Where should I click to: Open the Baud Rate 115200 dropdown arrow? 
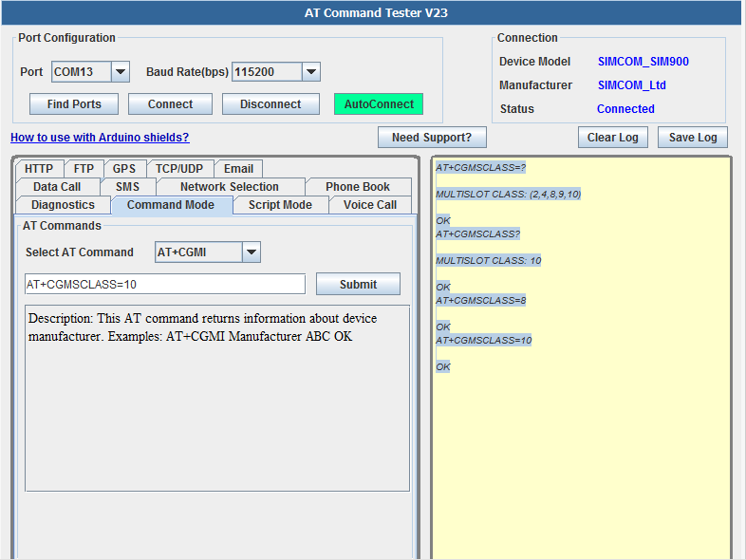click(x=311, y=72)
